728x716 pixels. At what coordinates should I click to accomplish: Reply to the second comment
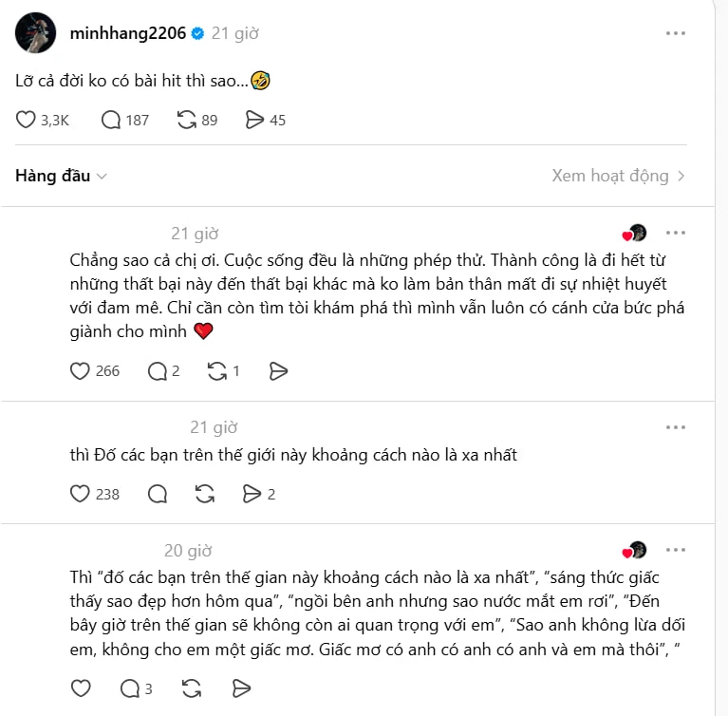click(158, 494)
